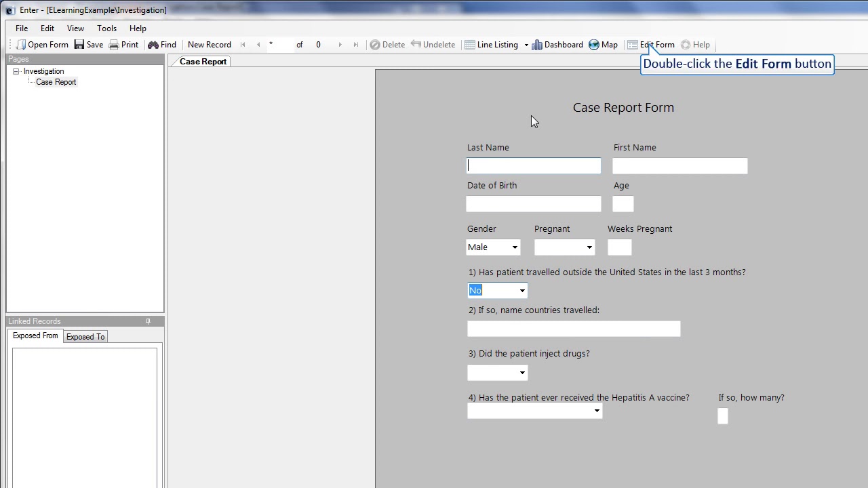This screenshot has width=868, height=488.
Task: Open the Map tool
Action: [x=604, y=45]
